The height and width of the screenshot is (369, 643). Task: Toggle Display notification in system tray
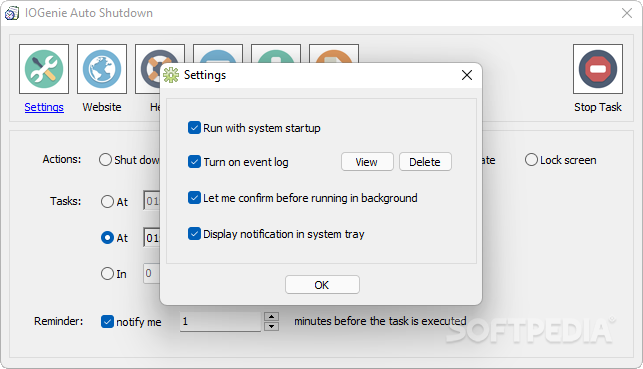point(194,234)
